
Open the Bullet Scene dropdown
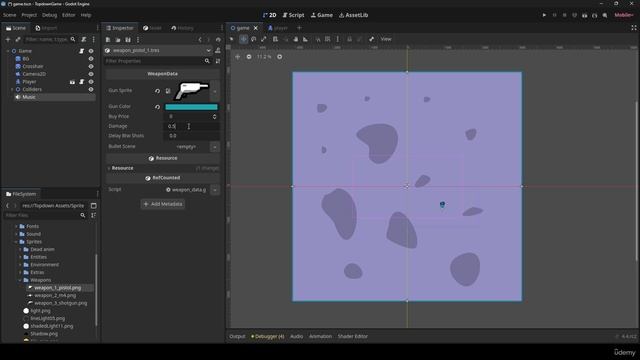point(215,147)
